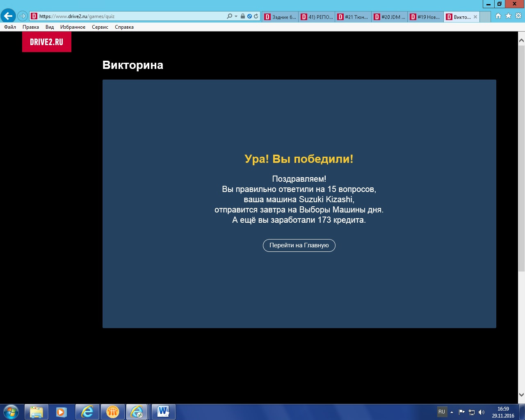
Task: Switch to the "#20 JDM ..." tab
Action: point(389,17)
